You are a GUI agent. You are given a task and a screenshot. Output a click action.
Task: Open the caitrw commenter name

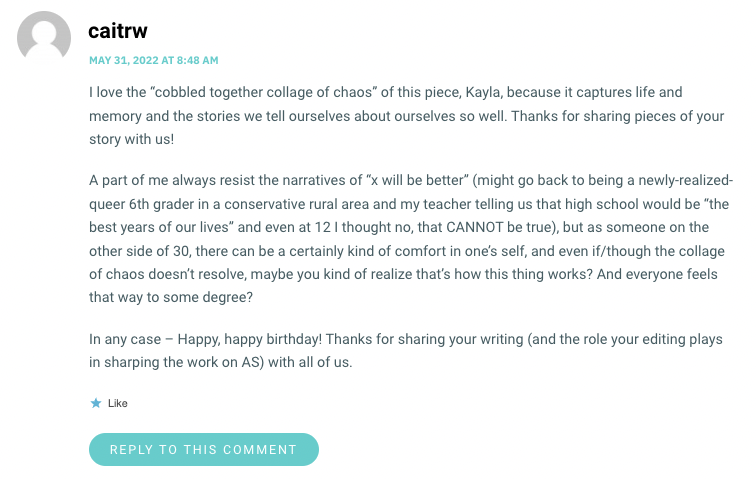[x=118, y=31]
